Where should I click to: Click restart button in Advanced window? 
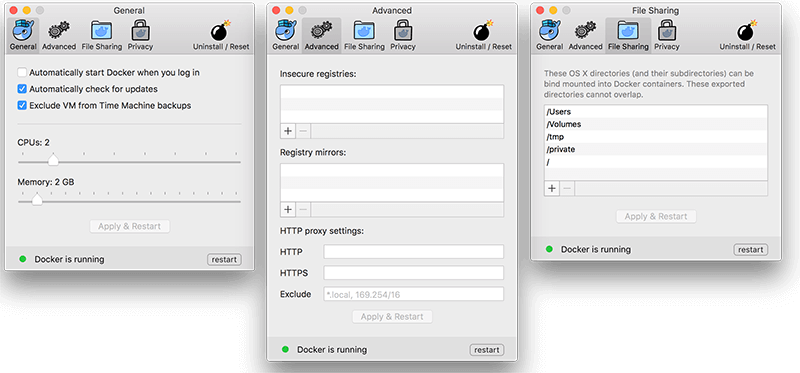pyautogui.click(x=487, y=350)
